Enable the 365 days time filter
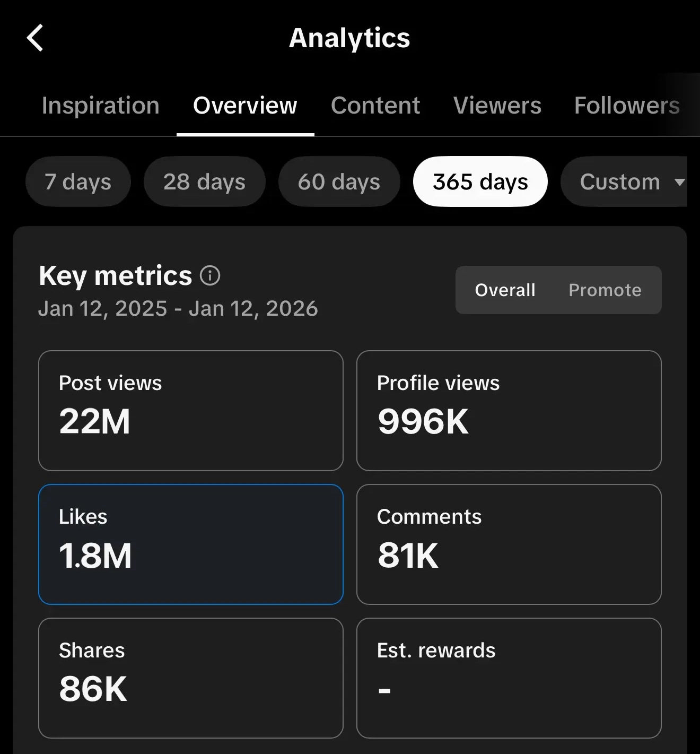The height and width of the screenshot is (754, 700). [x=479, y=181]
